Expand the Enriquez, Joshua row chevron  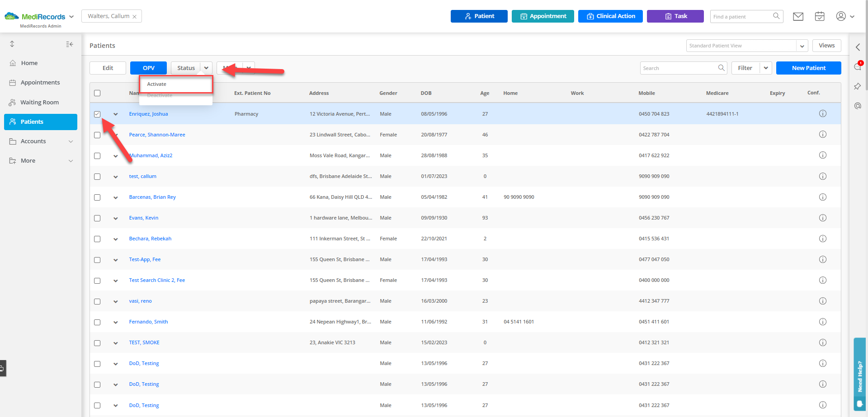(x=116, y=114)
